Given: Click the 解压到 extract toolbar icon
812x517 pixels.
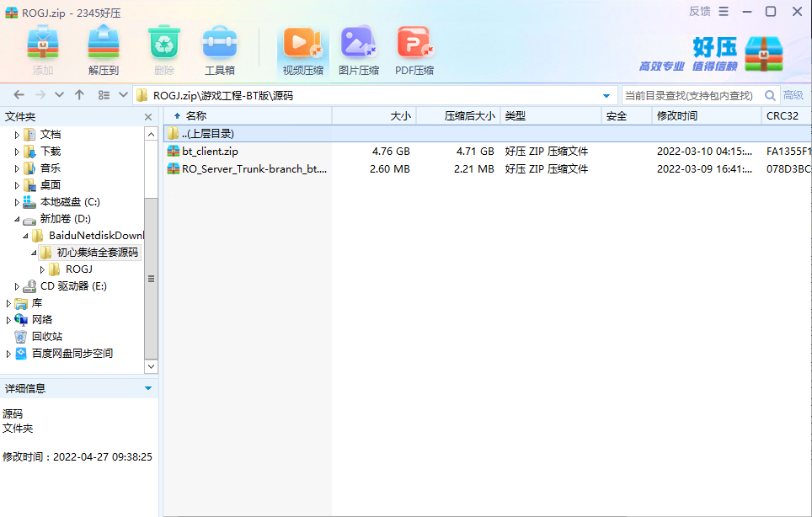Looking at the screenshot, I should point(103,51).
